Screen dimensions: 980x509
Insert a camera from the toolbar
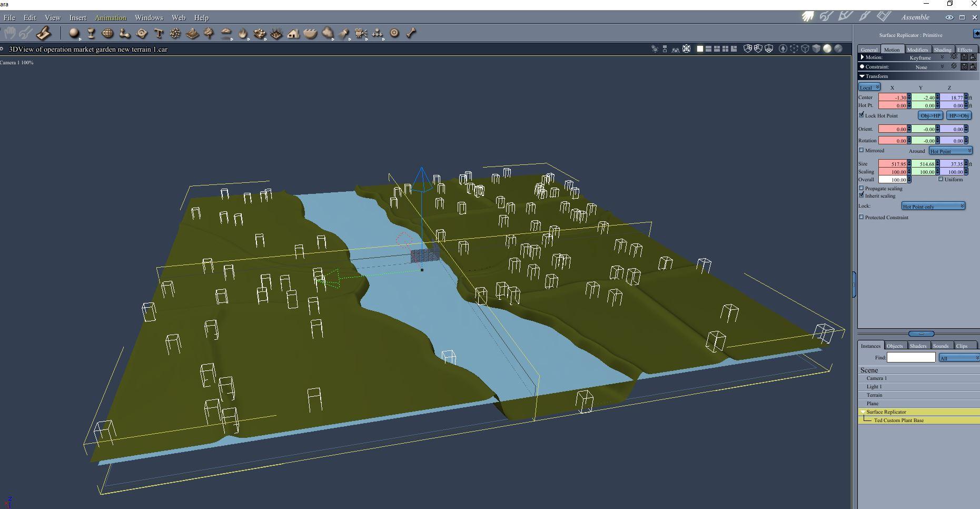(x=361, y=33)
